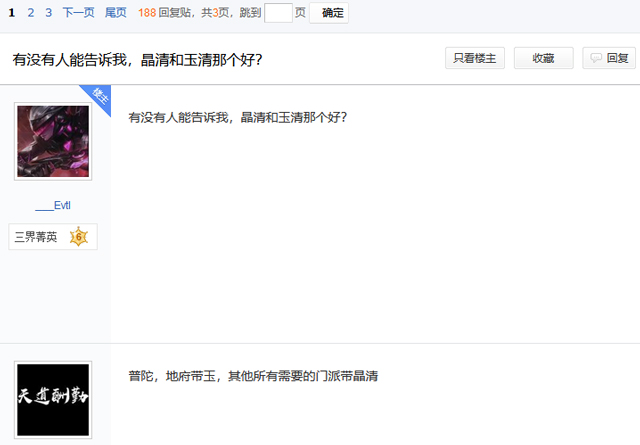
Task: Open ___Evtl username profile link
Action: 53,205
